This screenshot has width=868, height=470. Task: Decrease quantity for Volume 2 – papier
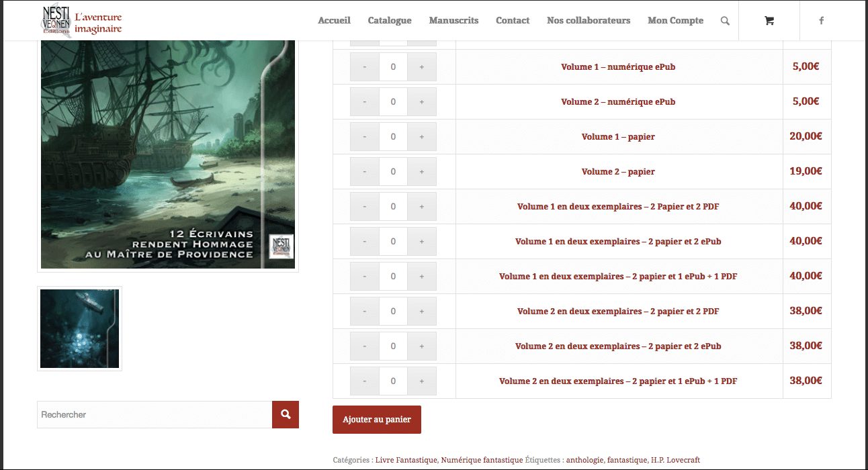pyautogui.click(x=365, y=172)
